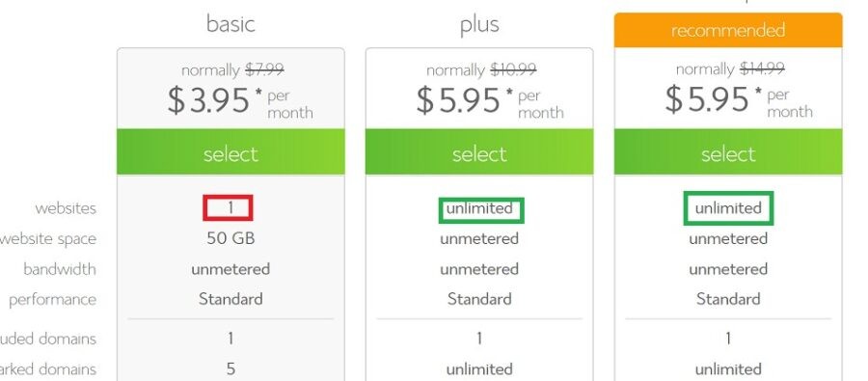The width and height of the screenshot is (868, 381).
Task: Click the $5.95 plus plan price
Action: (x=458, y=100)
